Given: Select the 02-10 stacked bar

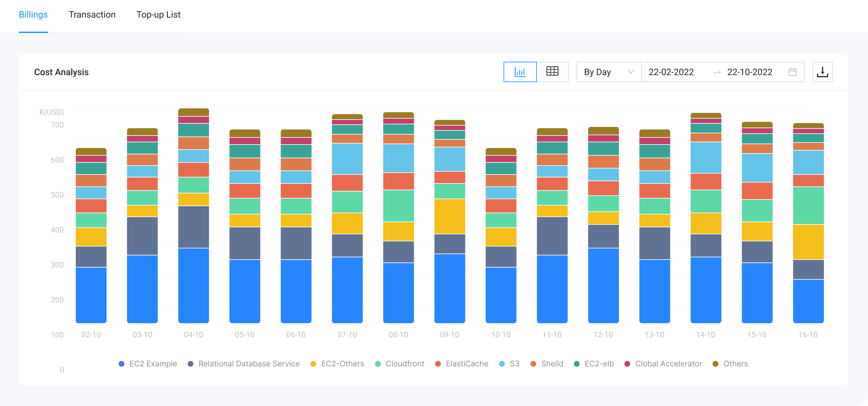Looking at the screenshot, I should click(91, 235).
